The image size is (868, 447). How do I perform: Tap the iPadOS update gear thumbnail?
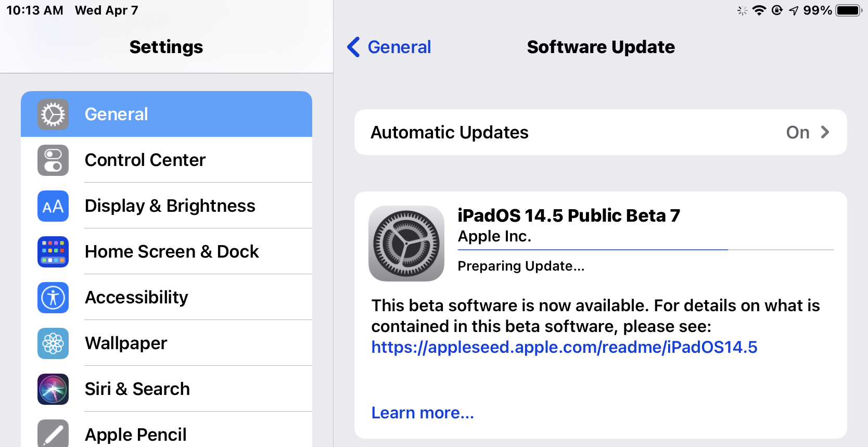406,244
